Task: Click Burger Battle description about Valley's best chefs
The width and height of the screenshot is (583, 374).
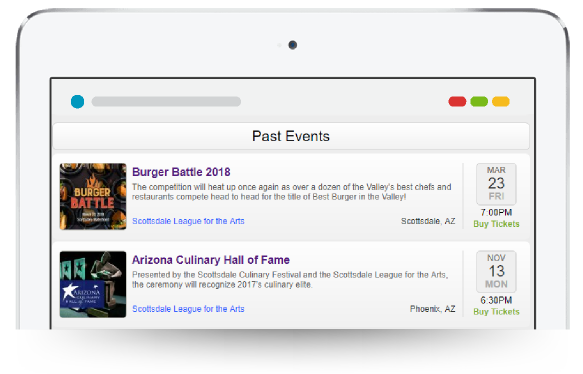Action: click(292, 192)
